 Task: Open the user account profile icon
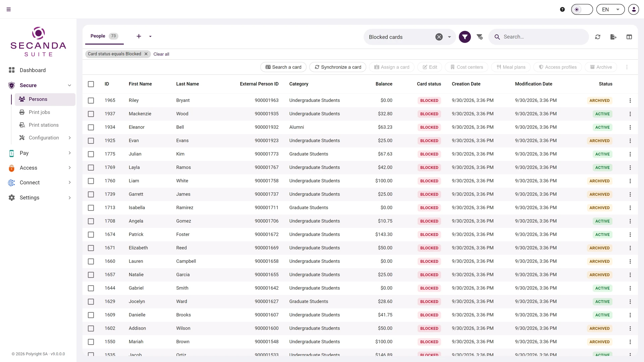pos(634,9)
